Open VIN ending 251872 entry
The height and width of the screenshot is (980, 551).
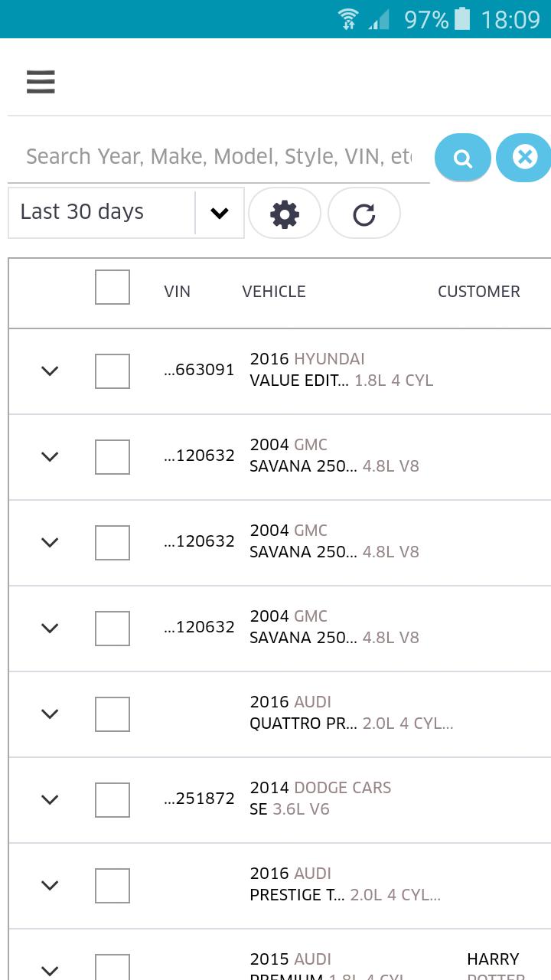[199, 799]
